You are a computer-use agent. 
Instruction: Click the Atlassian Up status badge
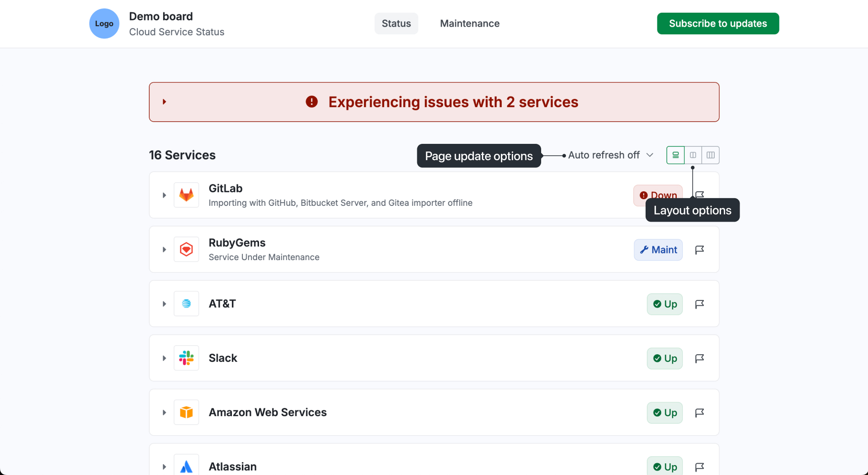[665, 466]
